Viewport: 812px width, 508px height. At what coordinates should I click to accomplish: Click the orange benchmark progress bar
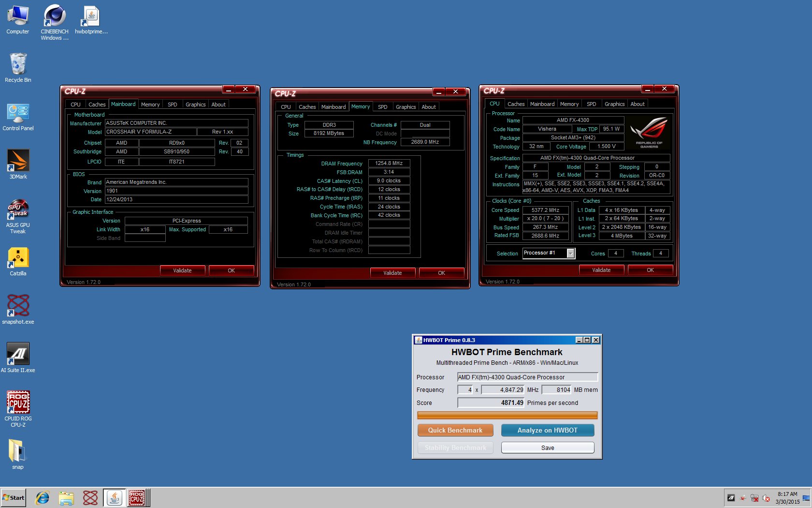pyautogui.click(x=507, y=415)
